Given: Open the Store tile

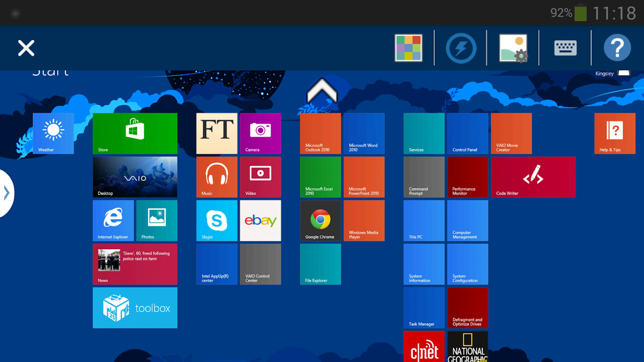Looking at the screenshot, I should (135, 133).
